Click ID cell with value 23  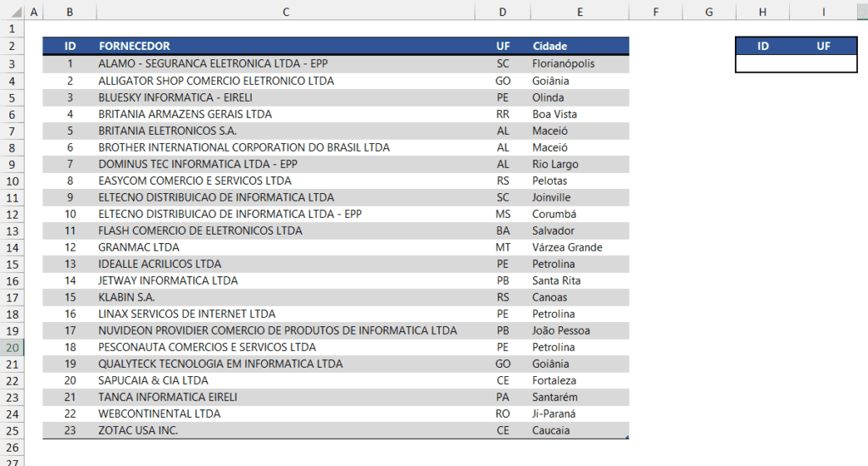[x=70, y=430]
